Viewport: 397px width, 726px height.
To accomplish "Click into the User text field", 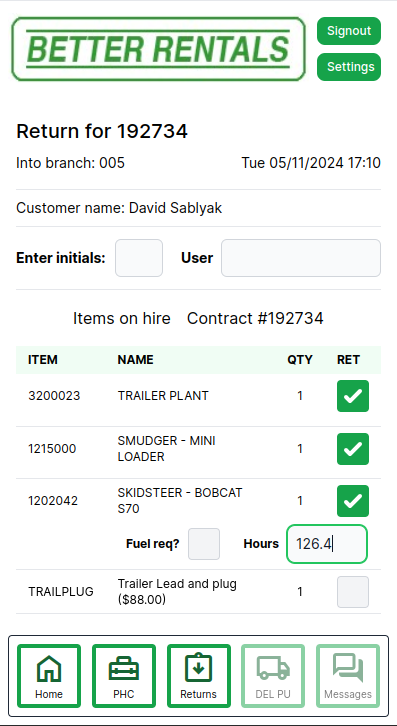I will coord(301,258).
